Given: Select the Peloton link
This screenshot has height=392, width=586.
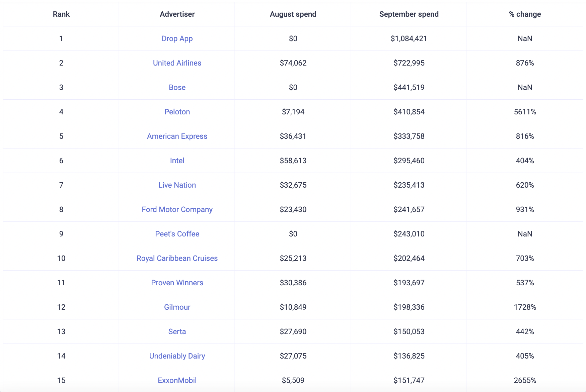Looking at the screenshot, I should [x=177, y=112].
